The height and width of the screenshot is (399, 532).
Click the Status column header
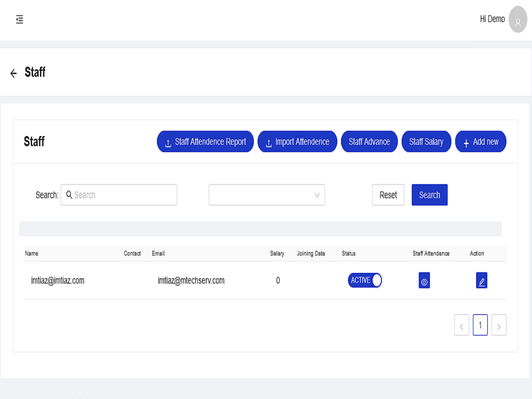pos(348,253)
